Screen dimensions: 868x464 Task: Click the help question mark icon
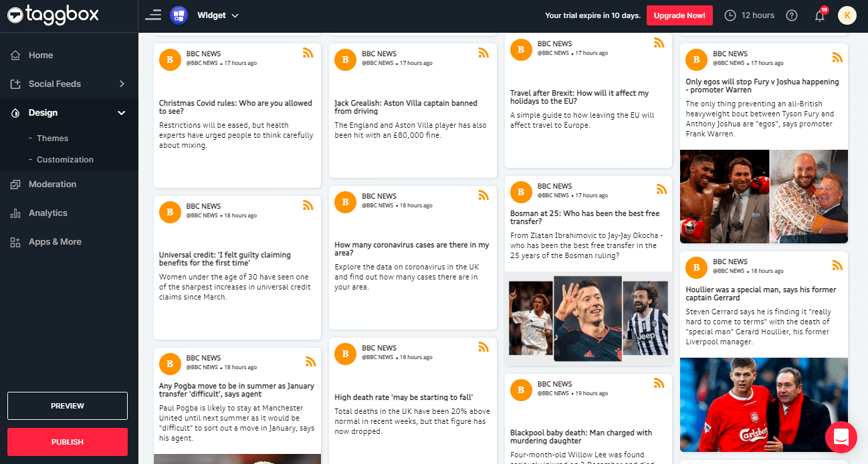[x=792, y=15]
